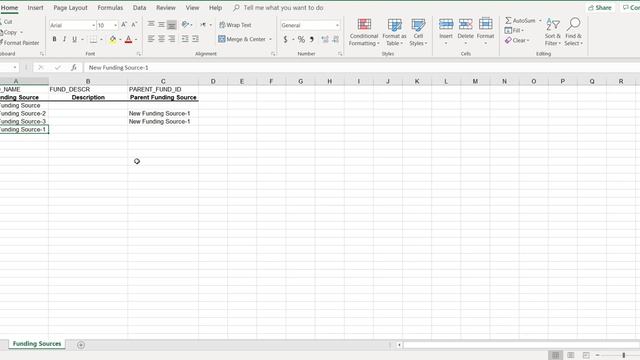Open the Page Layout tab
The image size is (640, 360).
click(71, 8)
